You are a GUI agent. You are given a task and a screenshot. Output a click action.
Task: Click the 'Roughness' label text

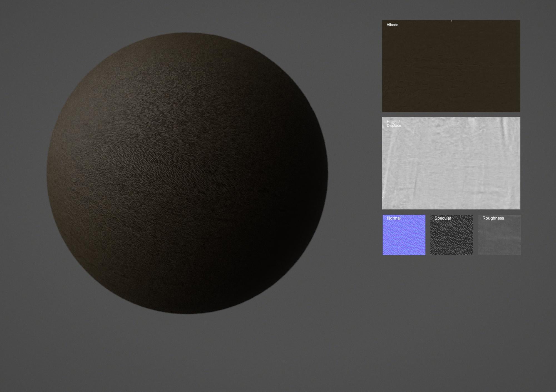(493, 218)
